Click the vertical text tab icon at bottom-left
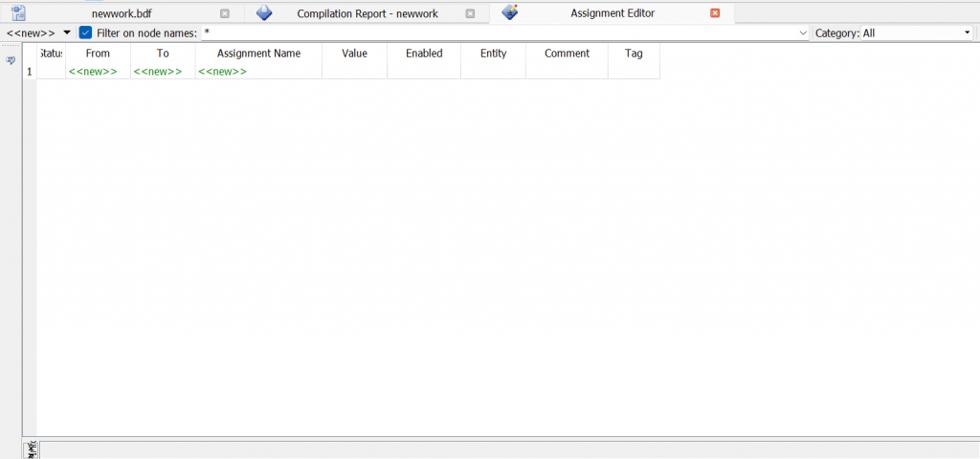 click(x=32, y=449)
